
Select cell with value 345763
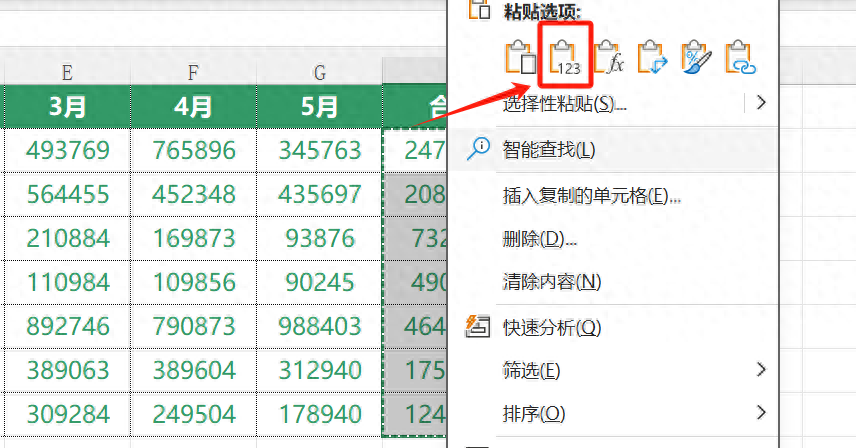(x=319, y=151)
